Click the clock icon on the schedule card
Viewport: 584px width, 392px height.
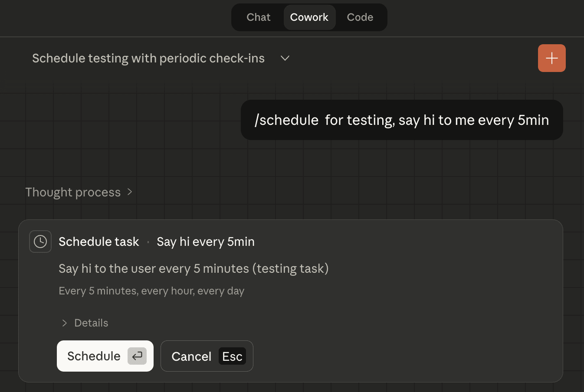[40, 242]
